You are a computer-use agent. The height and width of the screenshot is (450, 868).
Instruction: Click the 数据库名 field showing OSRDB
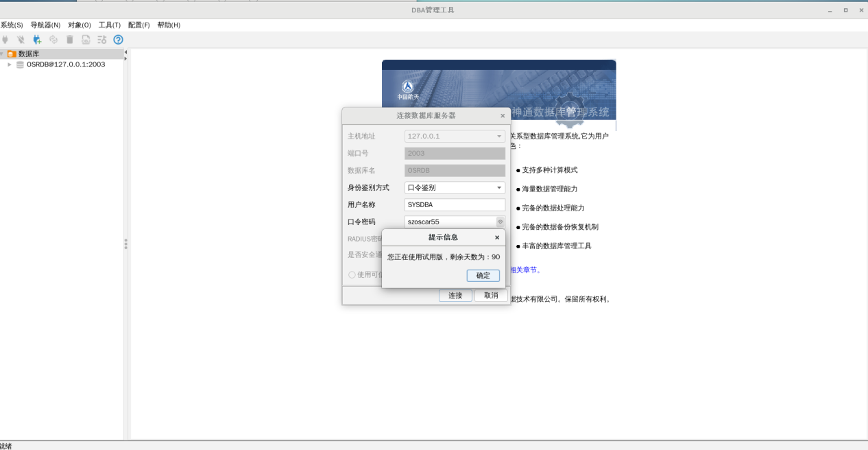coord(455,170)
